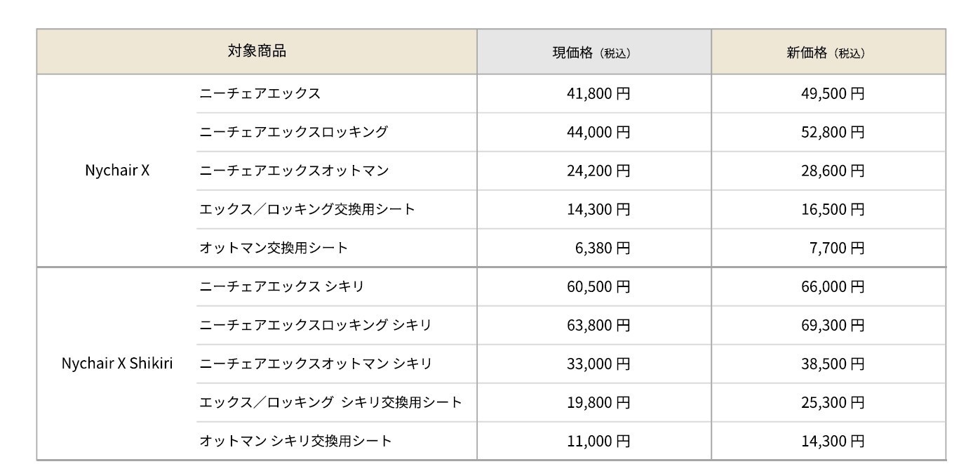
Task: Click ニーチェアエックスオットマン シキリ product name
Action: coord(316,364)
